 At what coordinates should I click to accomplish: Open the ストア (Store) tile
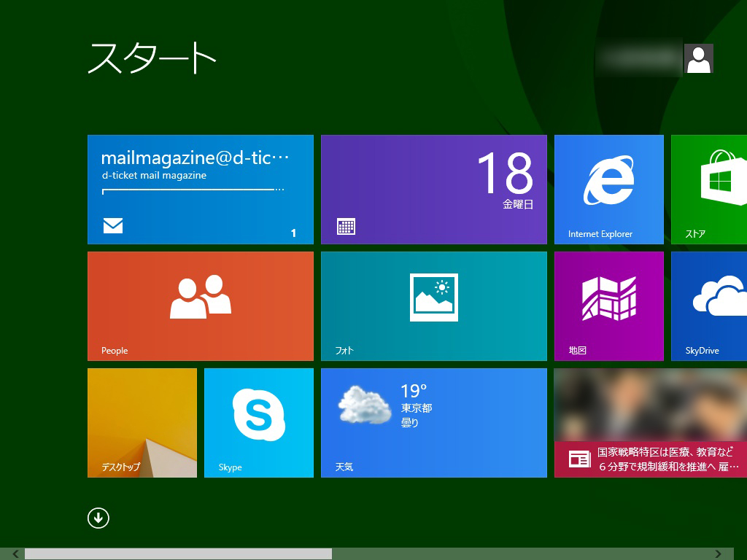tap(709, 190)
